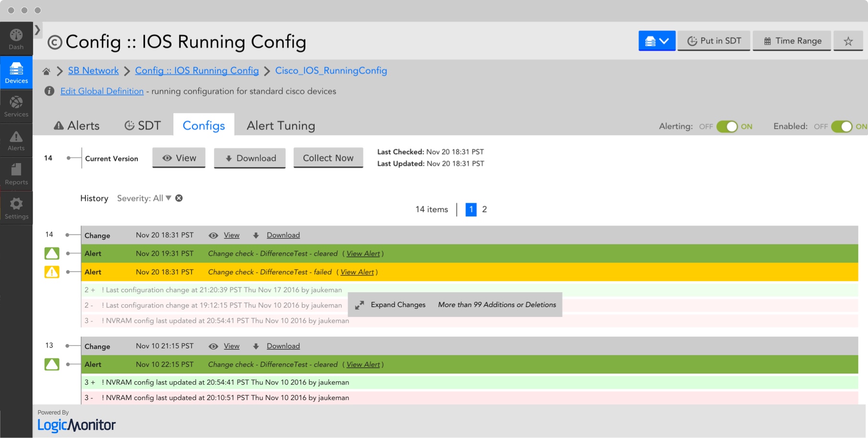868x438 pixels.
Task: View change from Nov 10 21:15 PST
Action: coord(231,346)
